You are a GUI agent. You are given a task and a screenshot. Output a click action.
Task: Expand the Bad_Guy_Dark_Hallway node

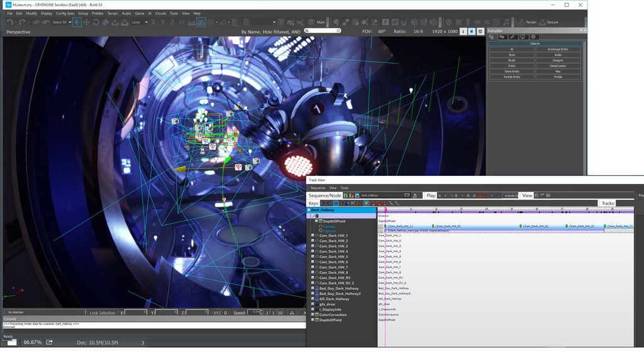click(x=313, y=288)
